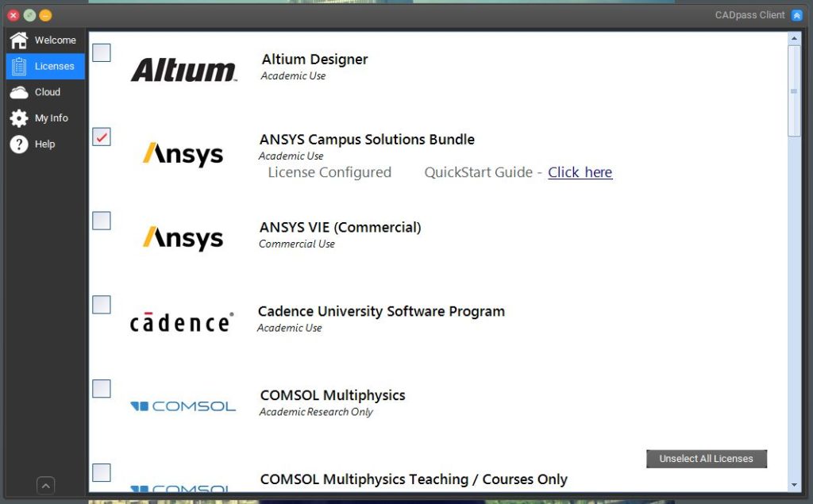Click 'ANSYS Campus Solutions Bundle' title
The width and height of the screenshot is (813, 504).
pos(367,140)
